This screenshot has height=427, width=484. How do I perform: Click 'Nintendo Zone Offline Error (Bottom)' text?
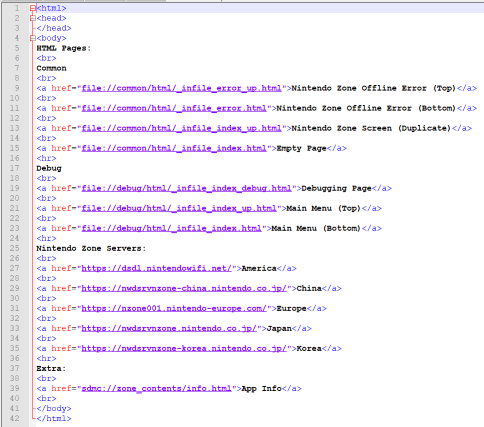coord(366,108)
